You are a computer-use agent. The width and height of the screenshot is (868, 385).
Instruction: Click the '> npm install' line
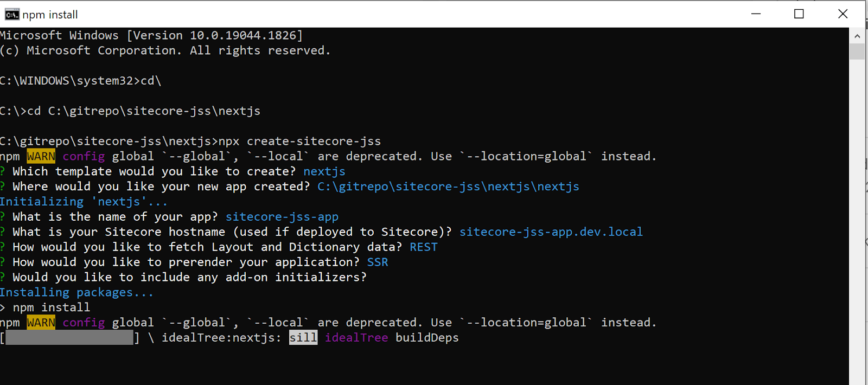[45, 307]
